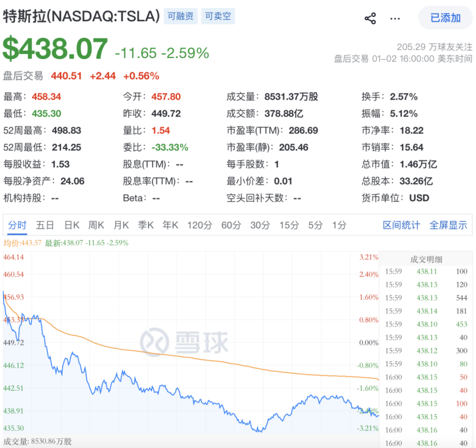Click the 成交量: 8530.86万股 label below chart
The width and height of the screenshot is (476, 448).
[37, 441]
